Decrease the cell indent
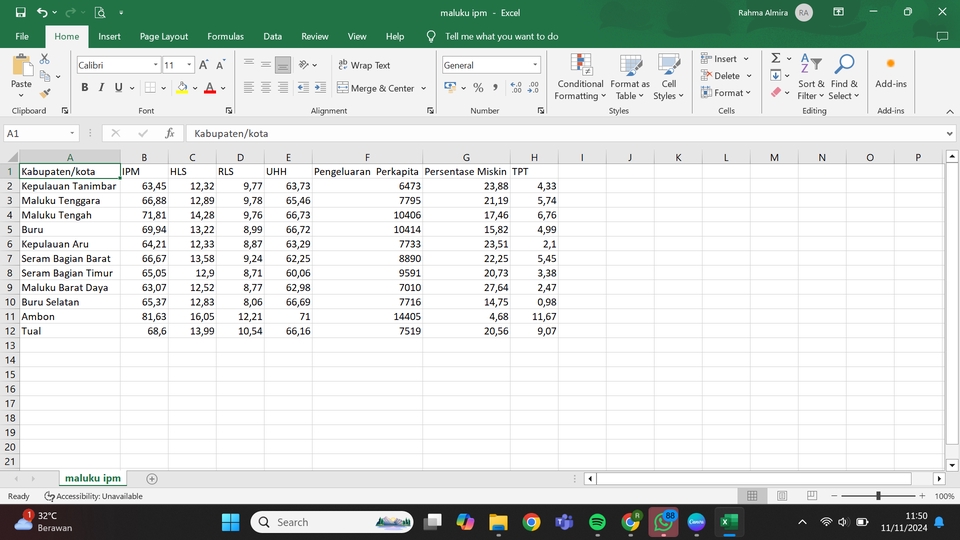Viewport: 960px width, 540px height. [303, 88]
